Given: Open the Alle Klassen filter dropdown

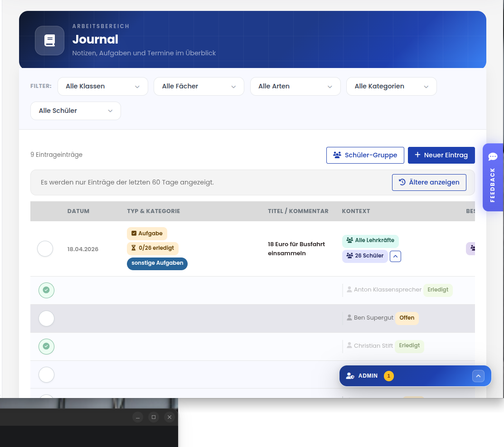Looking at the screenshot, I should tap(103, 86).
